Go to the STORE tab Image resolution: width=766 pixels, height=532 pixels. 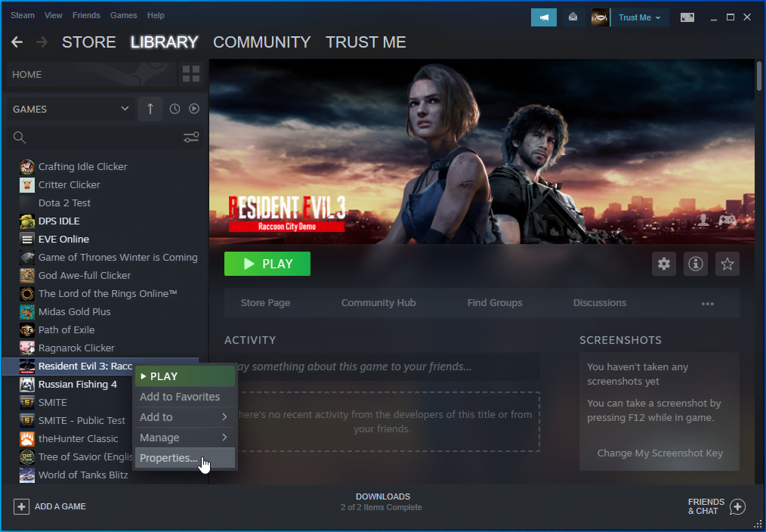point(89,42)
